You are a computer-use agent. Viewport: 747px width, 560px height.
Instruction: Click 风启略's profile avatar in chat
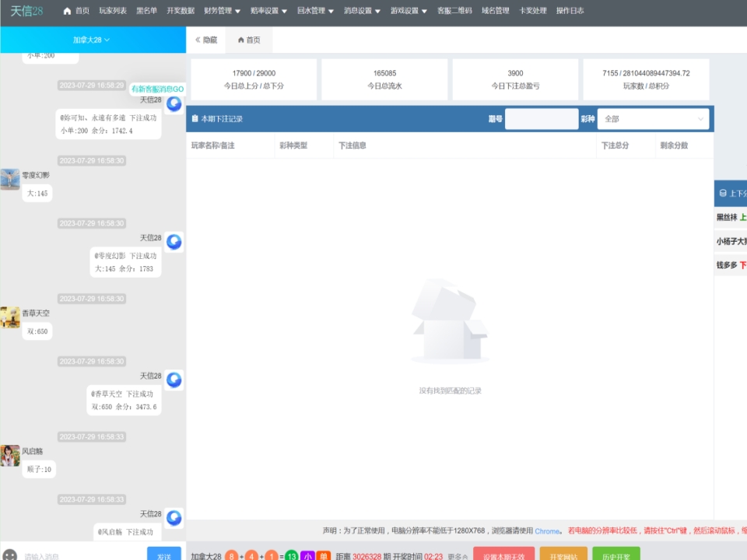tap(9, 455)
